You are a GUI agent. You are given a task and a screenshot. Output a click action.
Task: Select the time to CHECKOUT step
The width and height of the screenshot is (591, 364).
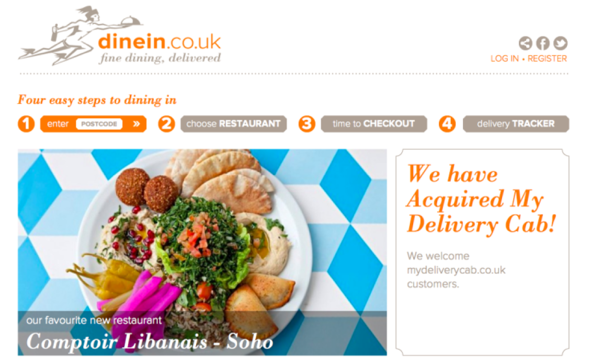click(x=373, y=124)
